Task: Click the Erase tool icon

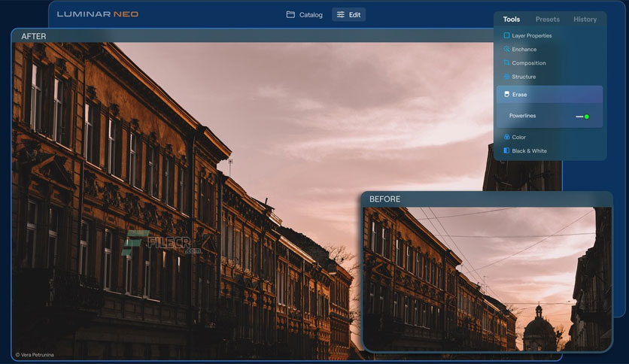Action: pyautogui.click(x=506, y=94)
